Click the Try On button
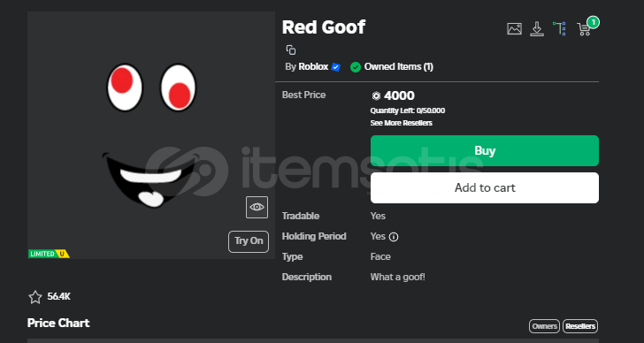The height and width of the screenshot is (343, 644). coord(249,241)
